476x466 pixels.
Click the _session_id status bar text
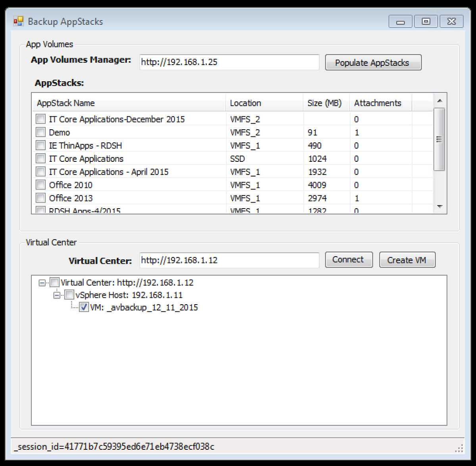[114, 447]
